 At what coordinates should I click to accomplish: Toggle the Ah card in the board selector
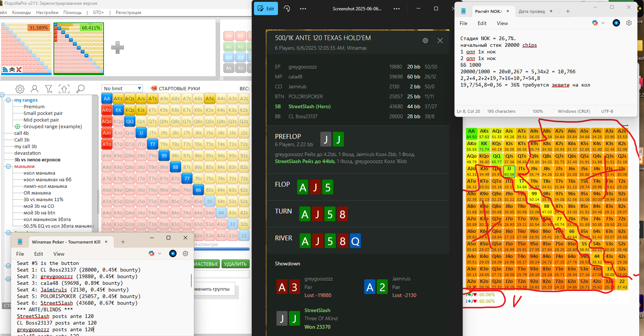[x=229, y=36]
